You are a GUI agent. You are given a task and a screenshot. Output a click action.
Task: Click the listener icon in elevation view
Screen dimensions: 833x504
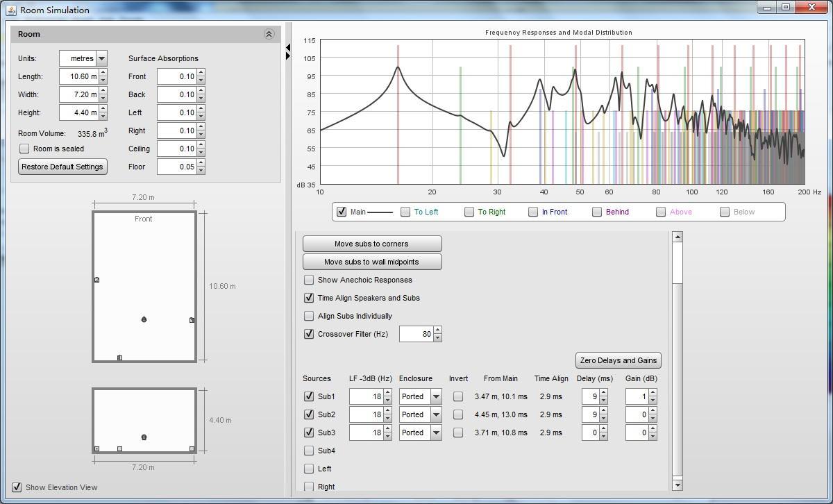click(144, 437)
